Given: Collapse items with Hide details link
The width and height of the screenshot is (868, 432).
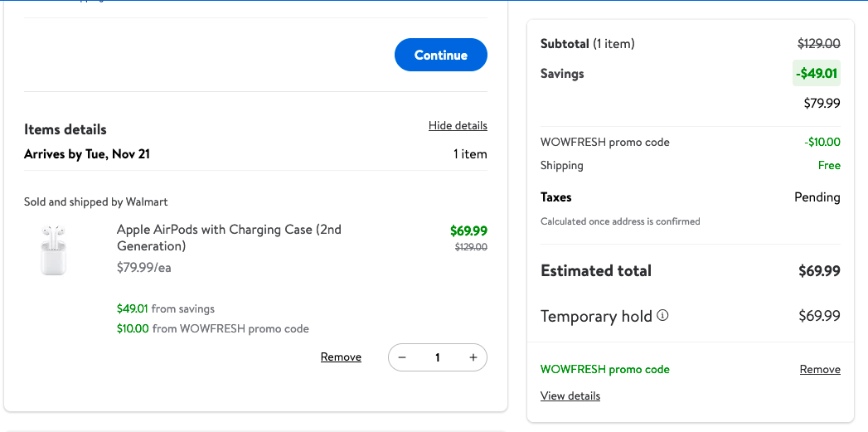Looking at the screenshot, I should click(458, 126).
